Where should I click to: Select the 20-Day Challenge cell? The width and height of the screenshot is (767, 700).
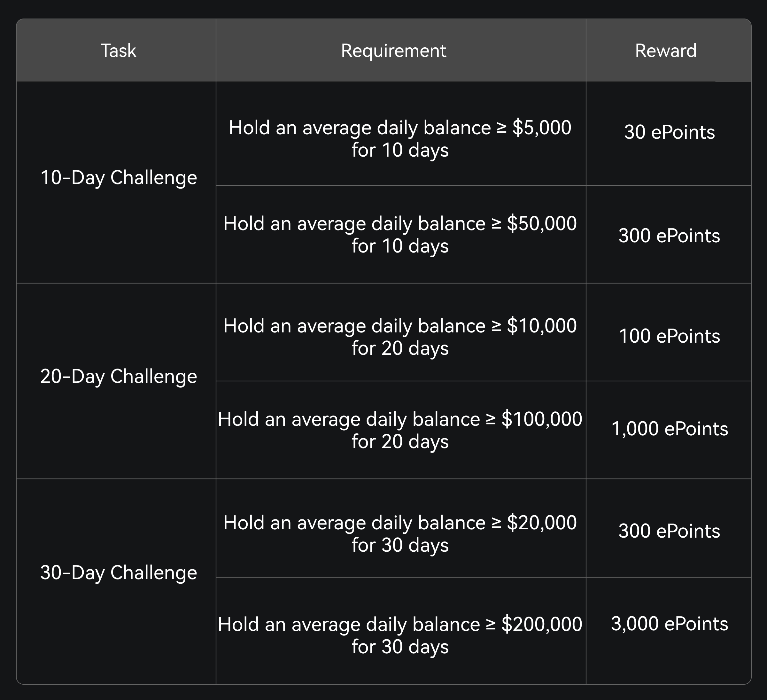[118, 376]
